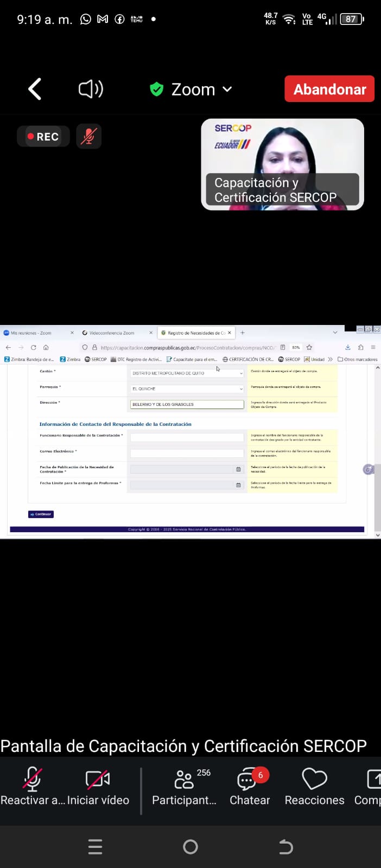The height and width of the screenshot is (868, 381).
Task: Open the Android recent apps menu
Action: pos(95,846)
